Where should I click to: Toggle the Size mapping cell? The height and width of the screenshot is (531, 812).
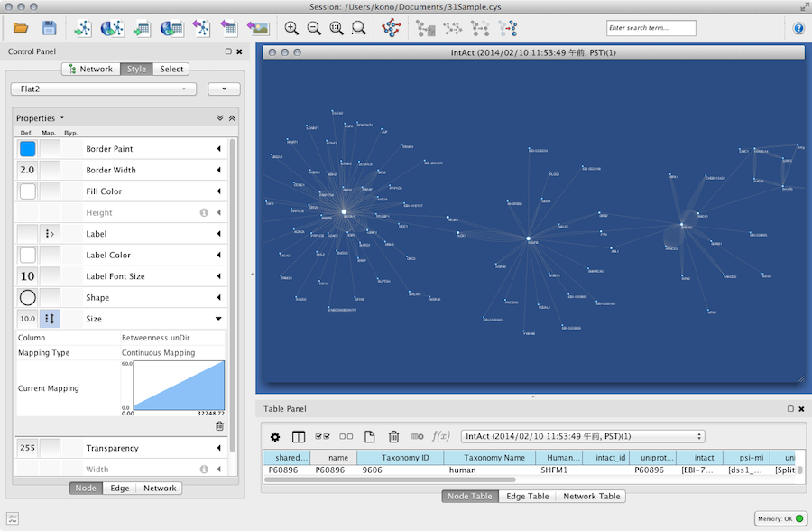coord(50,319)
